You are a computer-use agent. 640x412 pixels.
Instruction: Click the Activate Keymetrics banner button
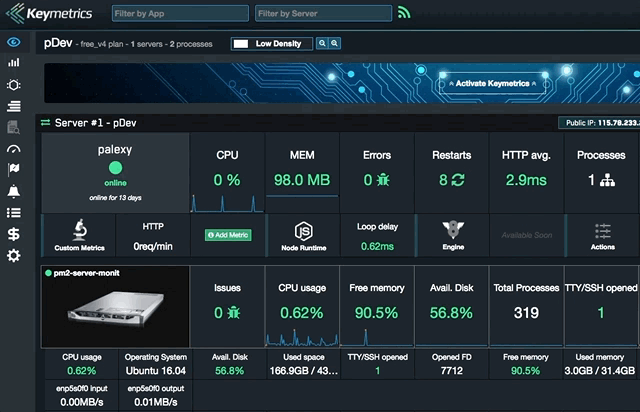[x=492, y=83]
